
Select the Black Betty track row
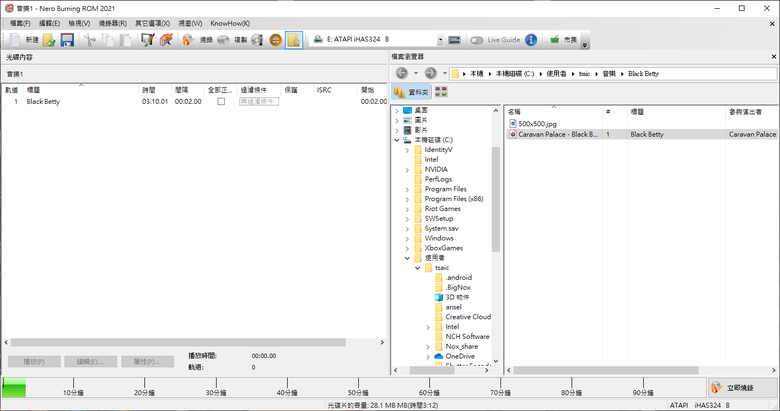194,102
